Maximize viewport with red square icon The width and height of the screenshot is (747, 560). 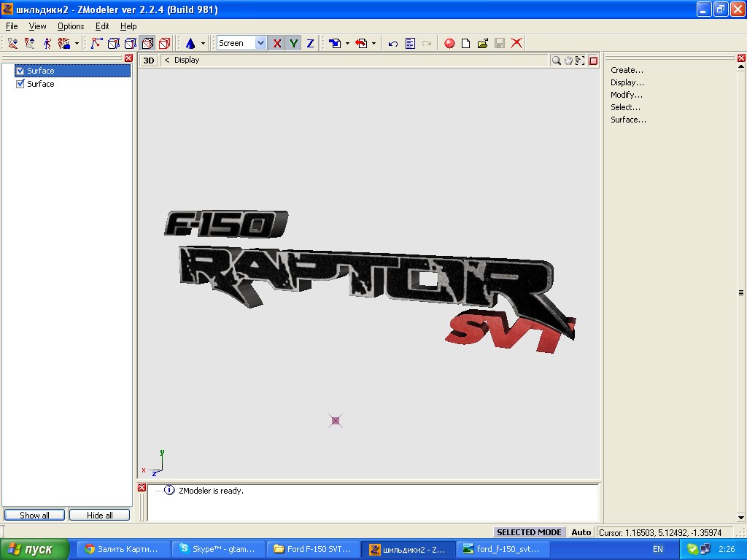[x=593, y=61]
